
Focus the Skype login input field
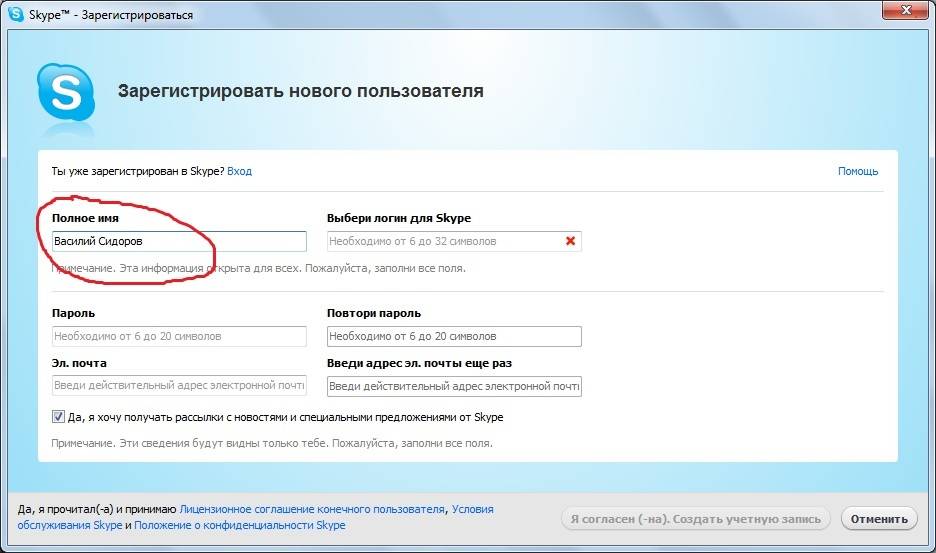click(x=454, y=241)
